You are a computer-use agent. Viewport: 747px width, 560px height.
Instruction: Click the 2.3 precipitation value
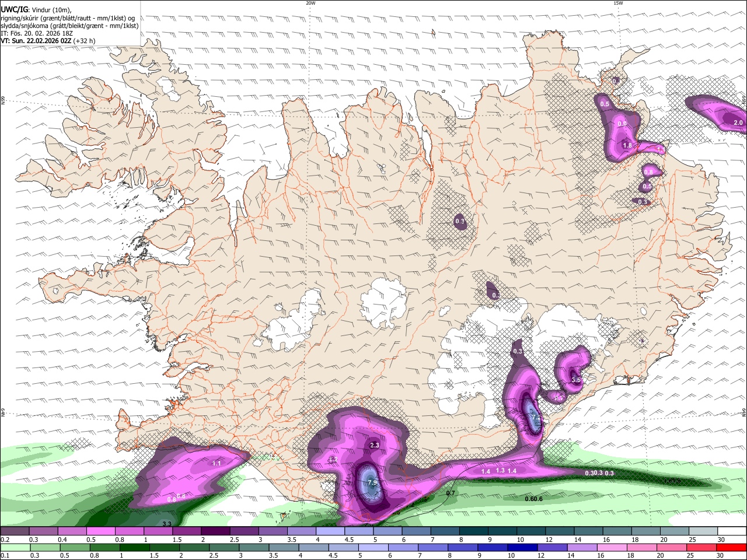click(x=375, y=445)
